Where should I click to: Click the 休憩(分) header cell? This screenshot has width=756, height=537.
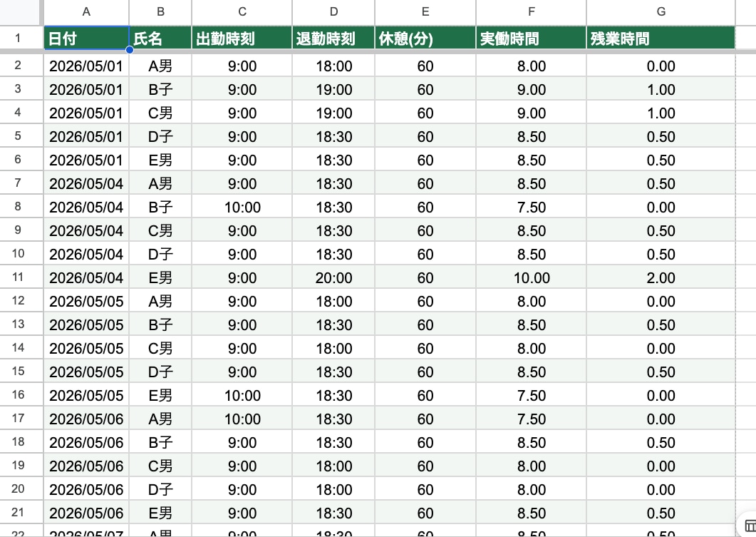(x=425, y=38)
